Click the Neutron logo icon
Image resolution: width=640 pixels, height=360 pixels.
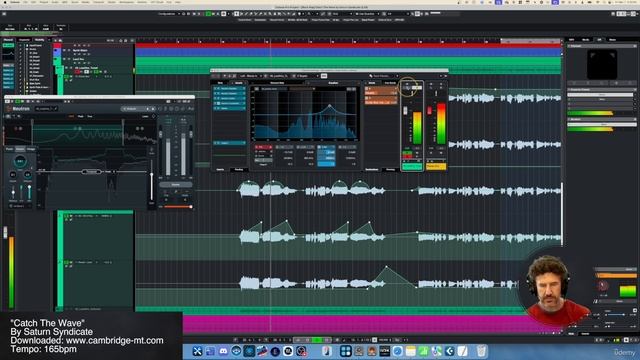(x=9, y=109)
